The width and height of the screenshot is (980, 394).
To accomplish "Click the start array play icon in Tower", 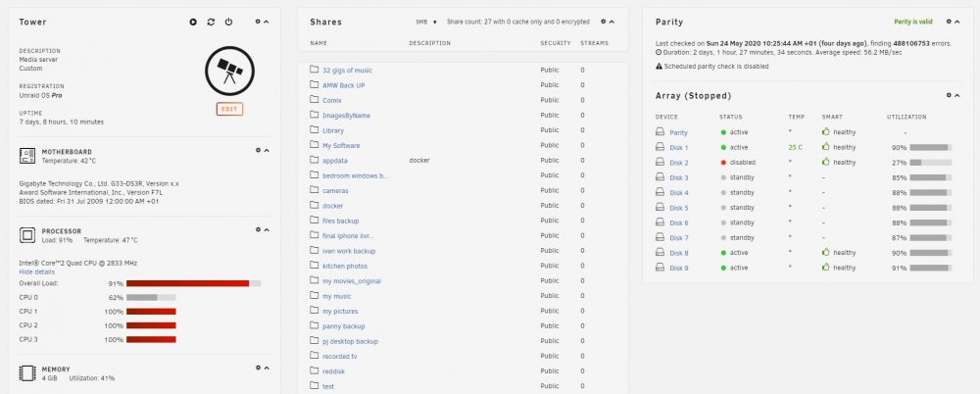I will click(193, 22).
